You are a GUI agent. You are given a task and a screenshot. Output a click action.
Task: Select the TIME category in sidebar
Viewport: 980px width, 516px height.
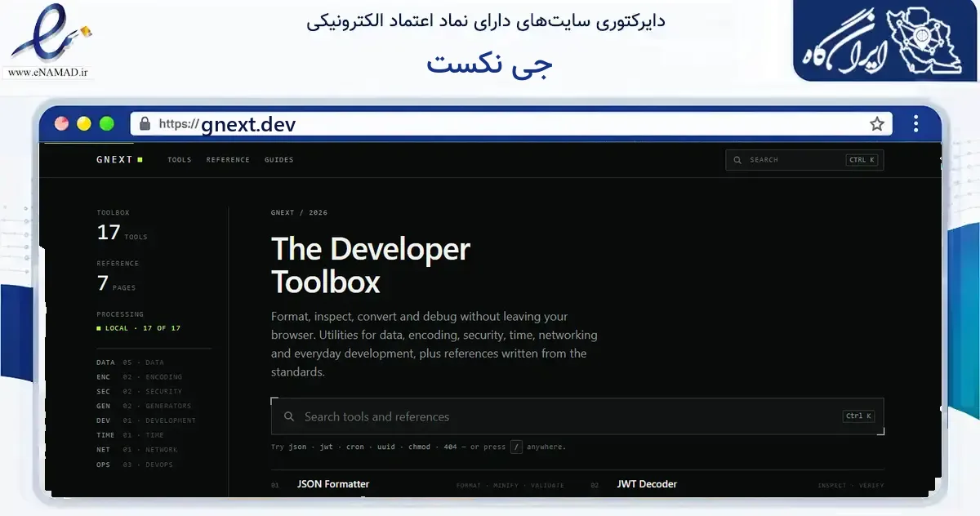[130, 435]
